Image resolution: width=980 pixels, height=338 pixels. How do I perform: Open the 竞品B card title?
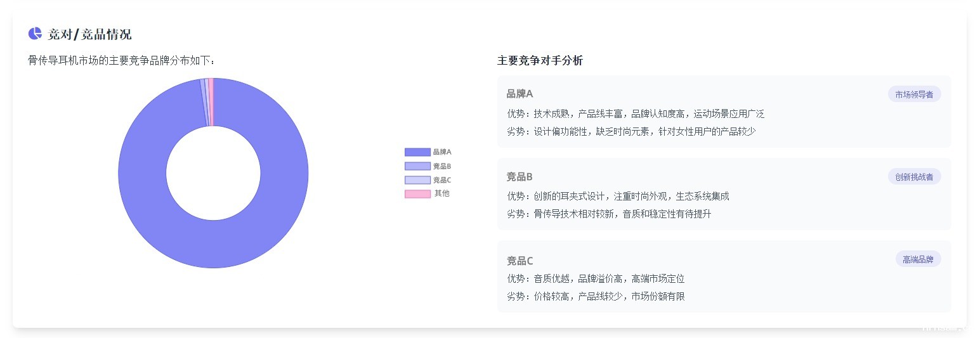coord(519,177)
